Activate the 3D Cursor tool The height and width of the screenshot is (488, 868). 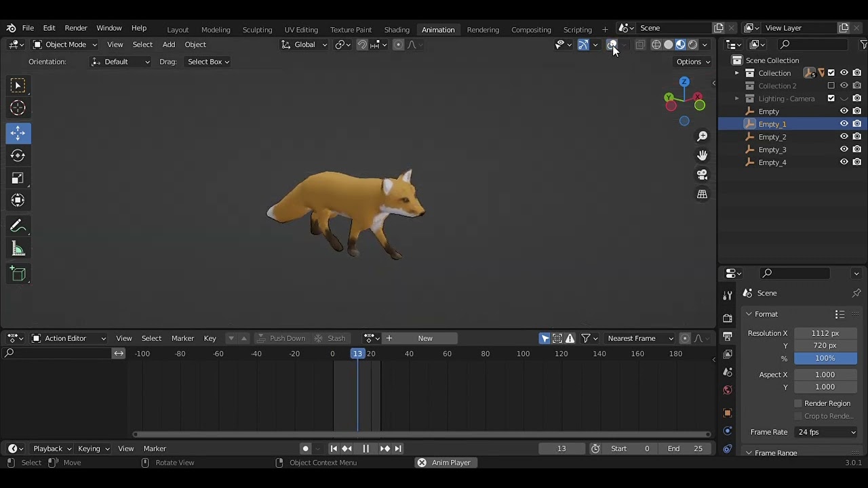point(18,108)
